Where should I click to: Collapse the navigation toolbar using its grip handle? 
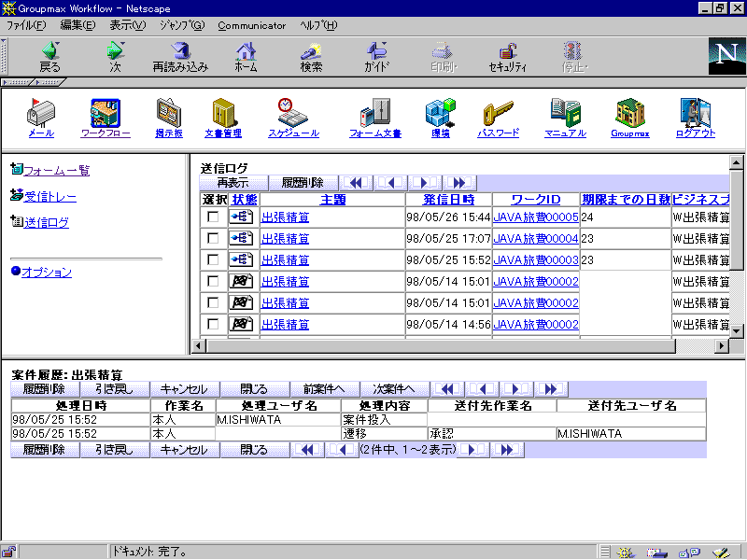(x=4, y=56)
